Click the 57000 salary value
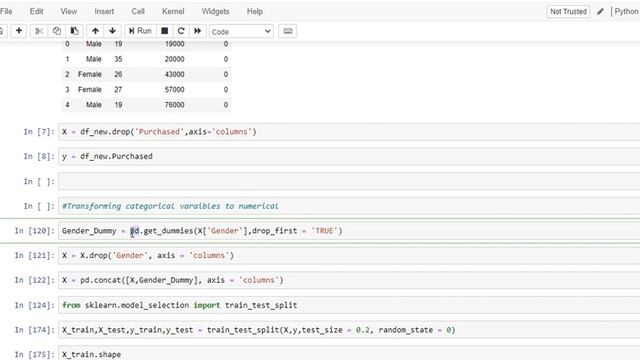 click(x=174, y=89)
